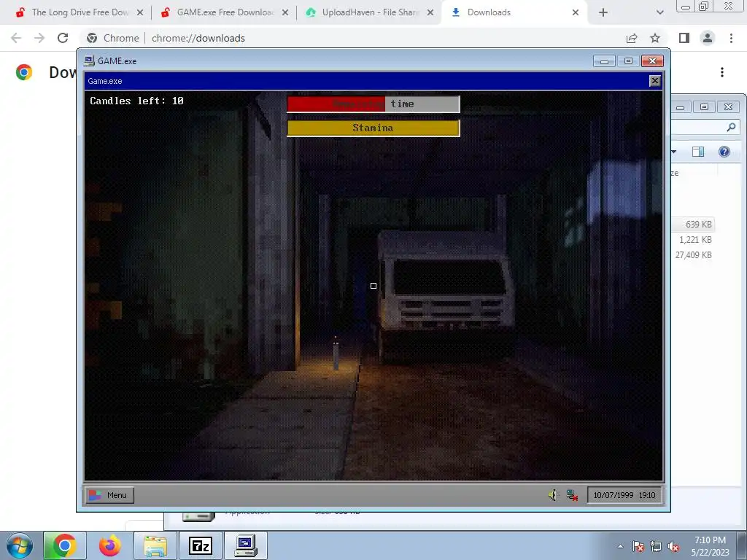
Task: Close the inner Game.exe blue title window
Action: (x=655, y=81)
